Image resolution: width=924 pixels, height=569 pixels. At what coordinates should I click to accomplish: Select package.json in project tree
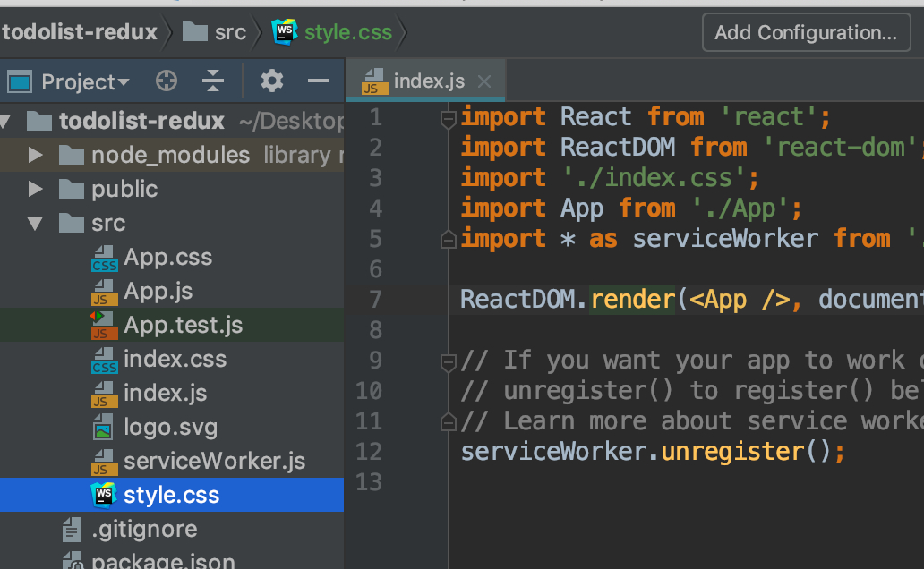[x=163, y=561]
